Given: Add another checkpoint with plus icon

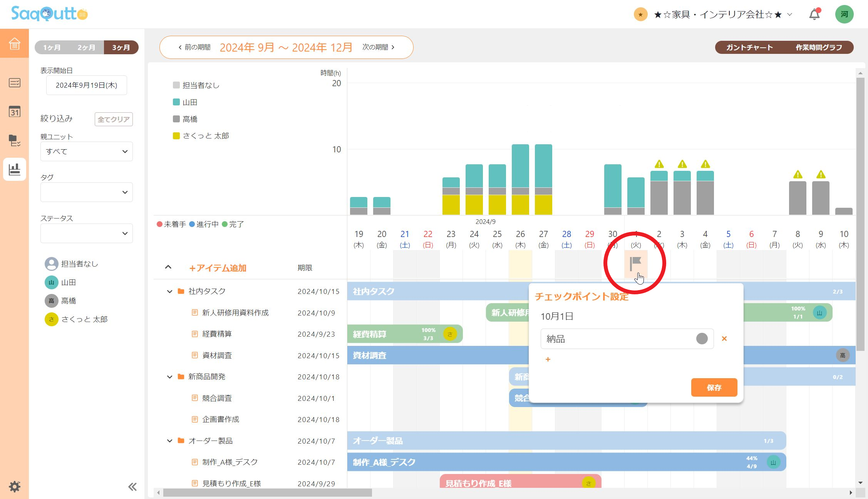Looking at the screenshot, I should pos(548,359).
